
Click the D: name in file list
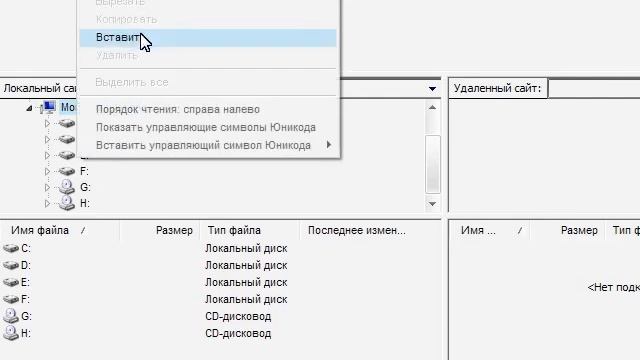click(x=26, y=266)
